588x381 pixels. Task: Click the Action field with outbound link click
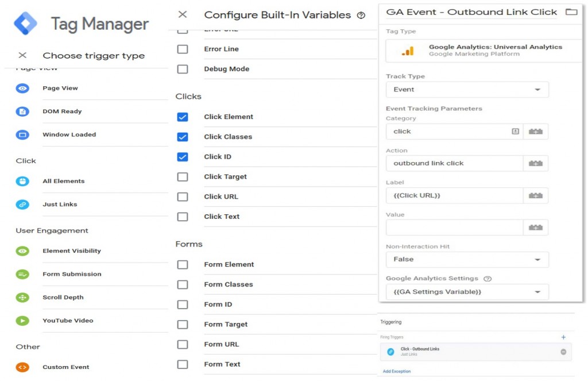click(x=455, y=163)
